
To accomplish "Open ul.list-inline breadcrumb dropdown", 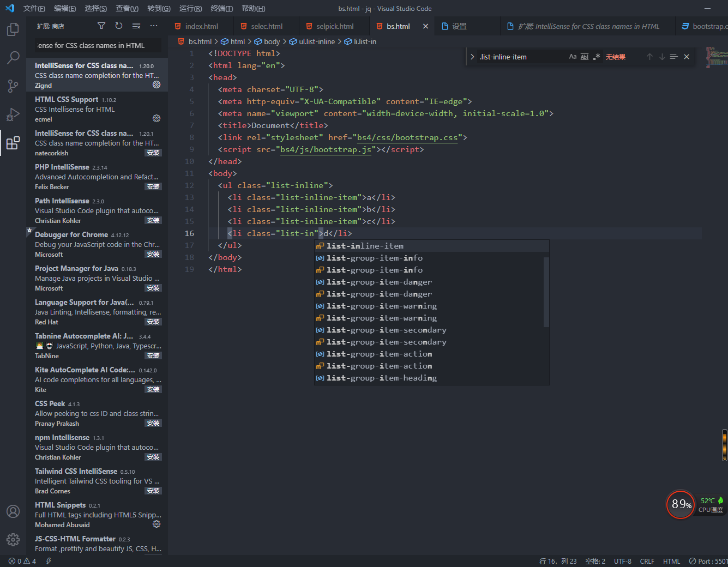I will click(x=312, y=41).
